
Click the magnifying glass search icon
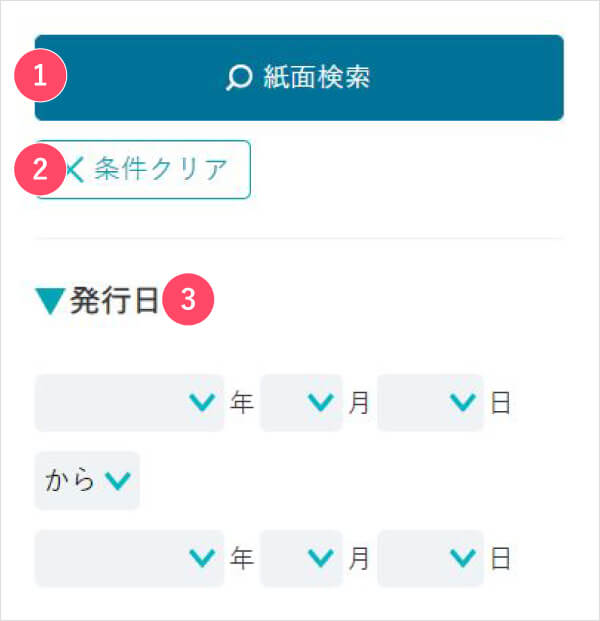239,78
